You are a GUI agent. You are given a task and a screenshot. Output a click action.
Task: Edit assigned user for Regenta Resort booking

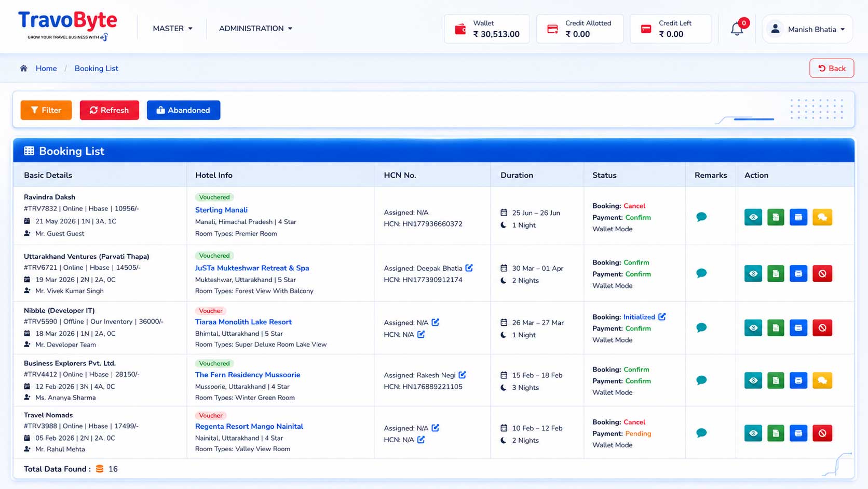pos(436,428)
